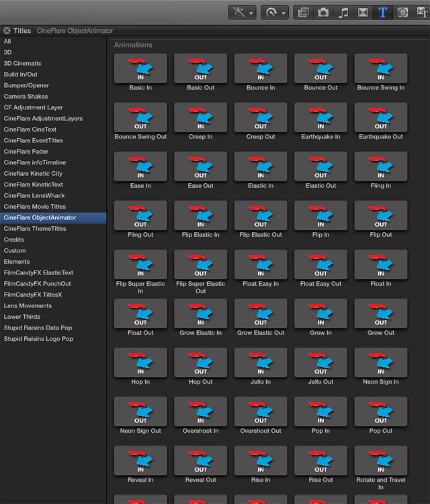The width and height of the screenshot is (430, 504).
Task: Select Flip Elastic In animation
Action: pyautogui.click(x=200, y=215)
